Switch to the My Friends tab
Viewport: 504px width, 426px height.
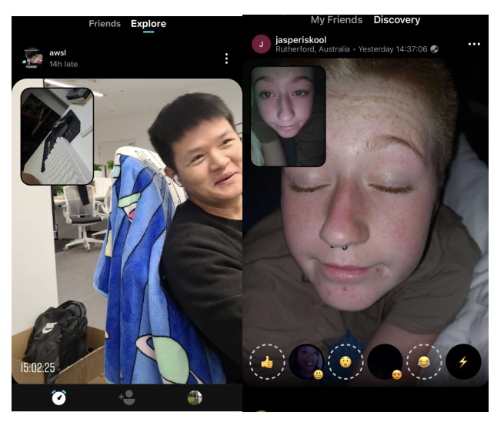(336, 20)
